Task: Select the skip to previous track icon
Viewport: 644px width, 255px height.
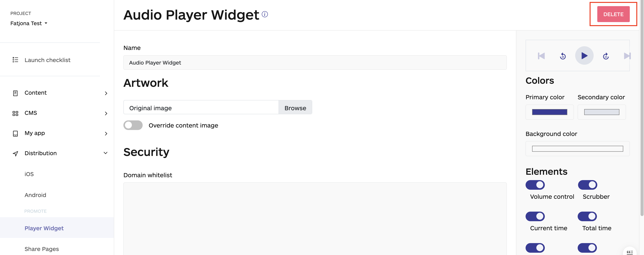Action: pos(541,56)
